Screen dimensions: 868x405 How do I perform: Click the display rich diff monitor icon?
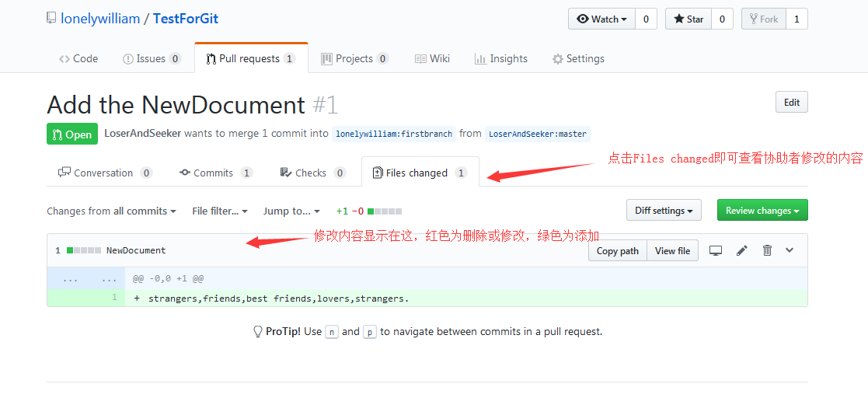pos(716,250)
